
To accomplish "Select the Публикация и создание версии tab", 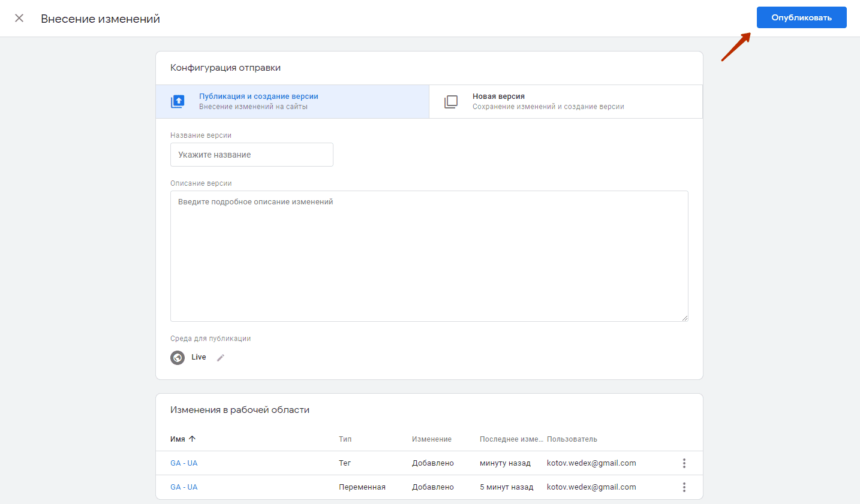I will [293, 101].
